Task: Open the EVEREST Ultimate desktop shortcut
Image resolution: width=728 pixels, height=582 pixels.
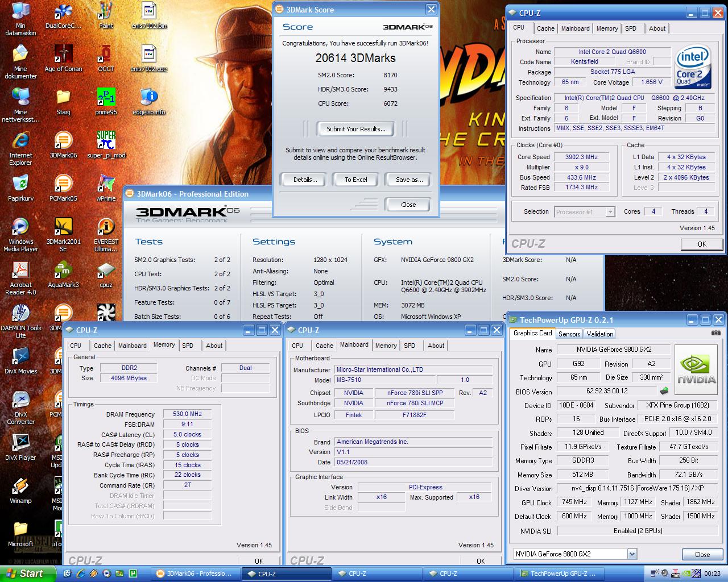Action: [106, 235]
